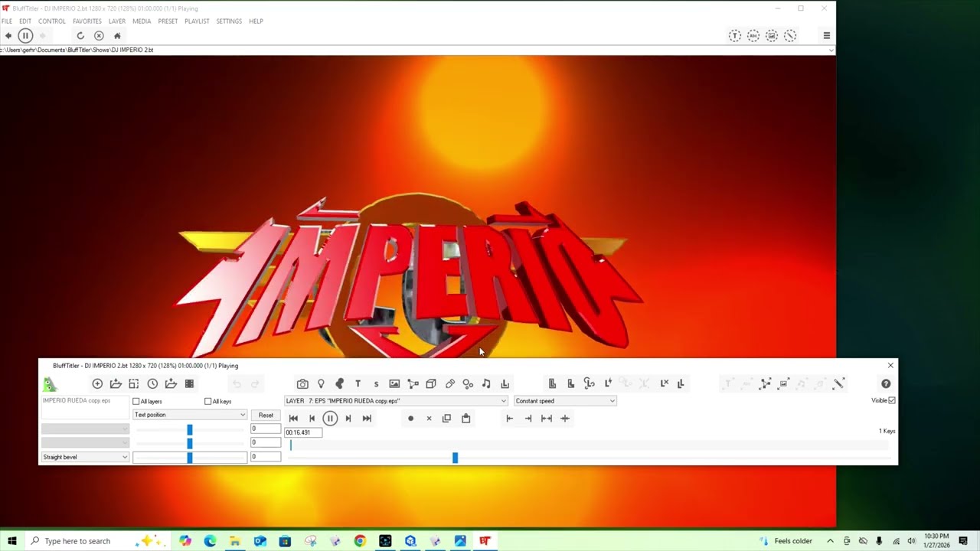The image size is (980, 551).
Task: Click the delete layer L-x icon
Action: tap(664, 383)
